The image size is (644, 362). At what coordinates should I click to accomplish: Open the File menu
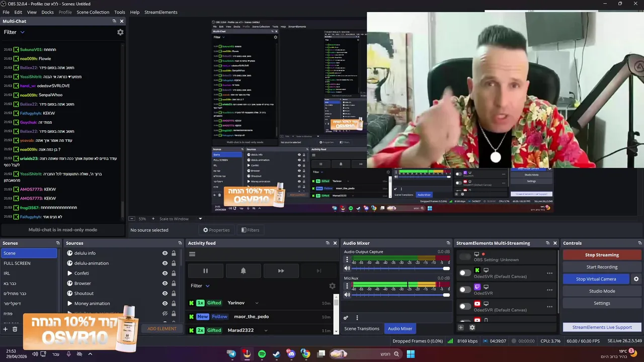[x=6, y=12]
